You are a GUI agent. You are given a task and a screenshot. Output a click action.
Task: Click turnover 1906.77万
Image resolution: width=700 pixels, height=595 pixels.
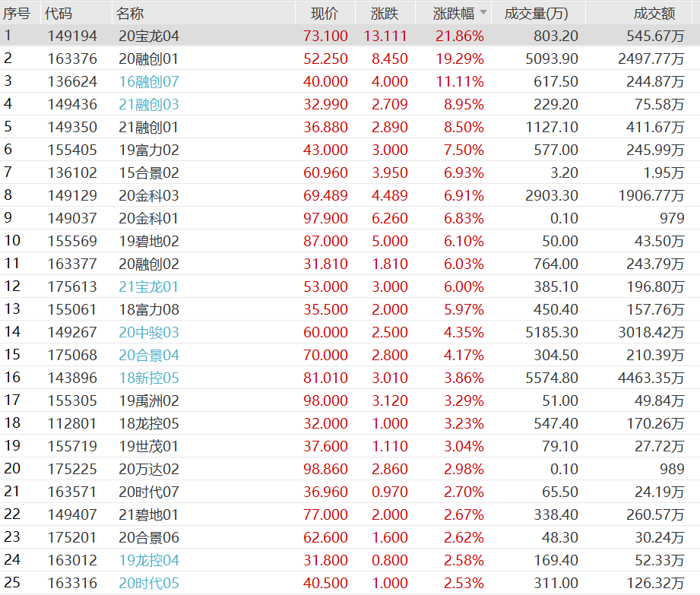coord(651,195)
